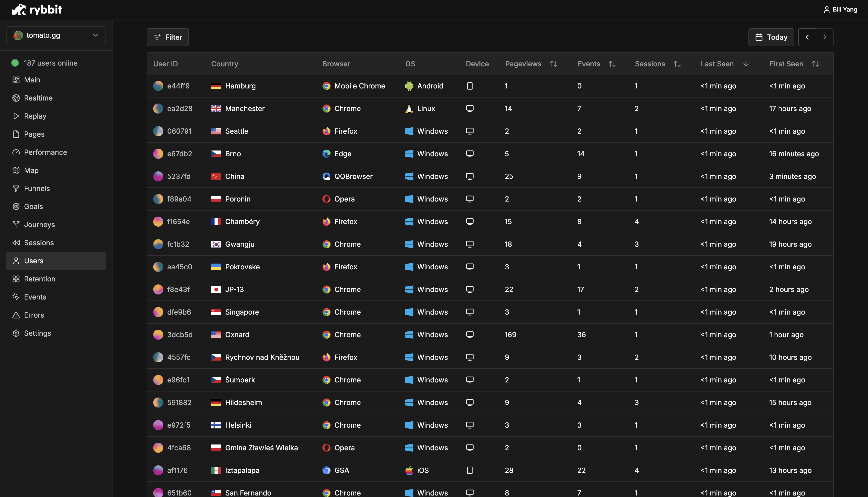Open Settings via the gear icon
868x497 pixels.
pos(16,333)
